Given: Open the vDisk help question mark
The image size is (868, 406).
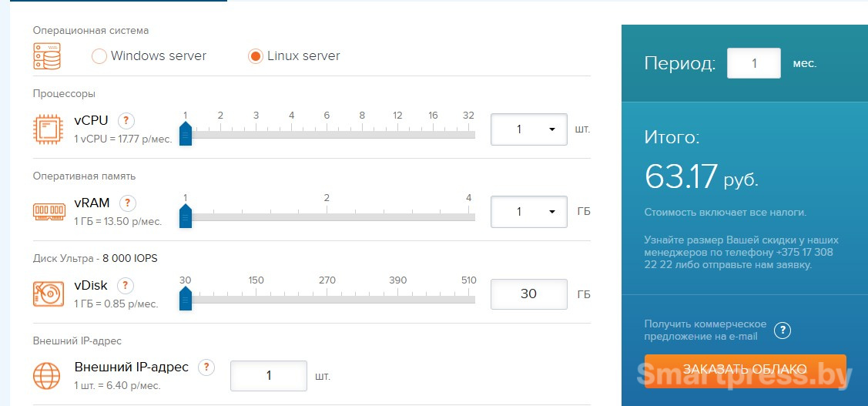Looking at the screenshot, I should tap(126, 286).
